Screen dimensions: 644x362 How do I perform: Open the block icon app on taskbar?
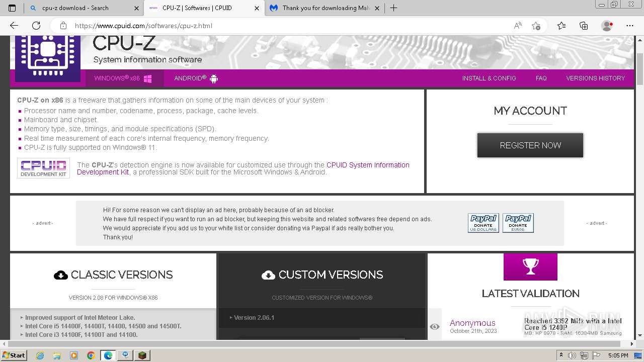coord(142,355)
